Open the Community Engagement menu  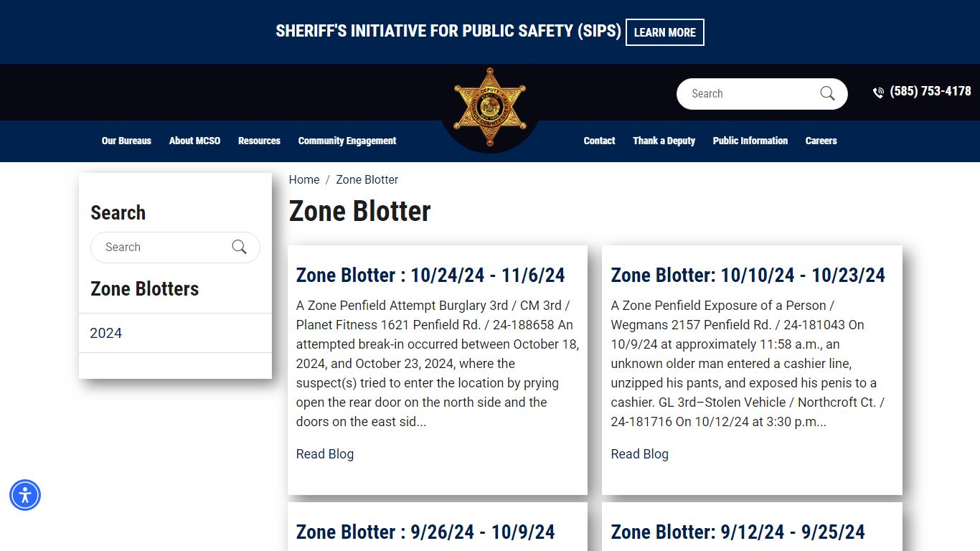coord(347,141)
